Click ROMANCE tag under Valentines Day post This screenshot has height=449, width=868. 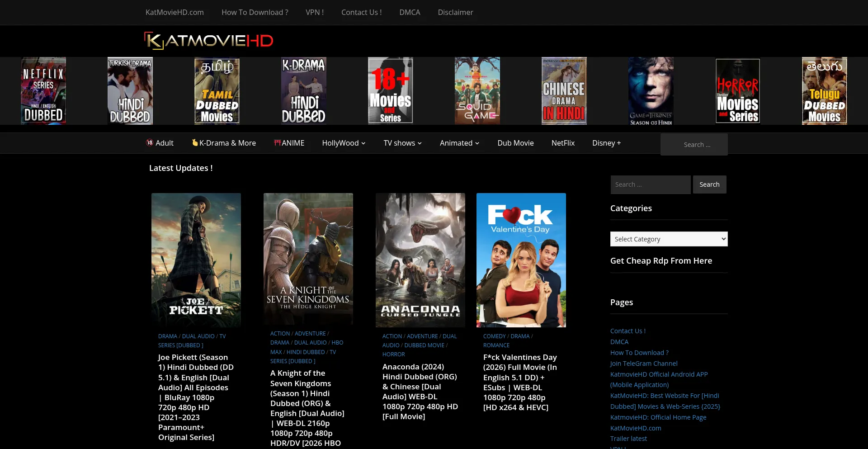click(496, 345)
